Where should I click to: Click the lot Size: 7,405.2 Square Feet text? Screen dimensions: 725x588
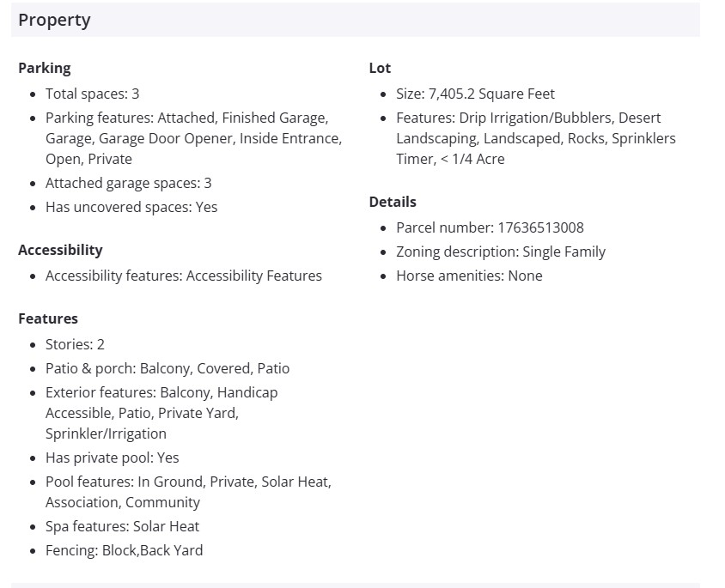click(475, 94)
